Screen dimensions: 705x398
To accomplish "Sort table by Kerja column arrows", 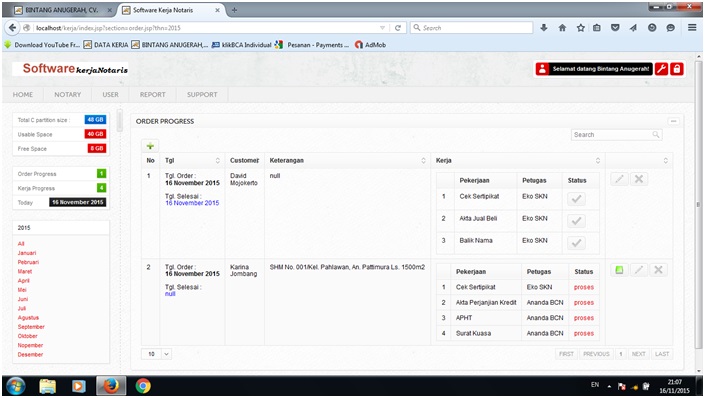I will coord(598,161).
